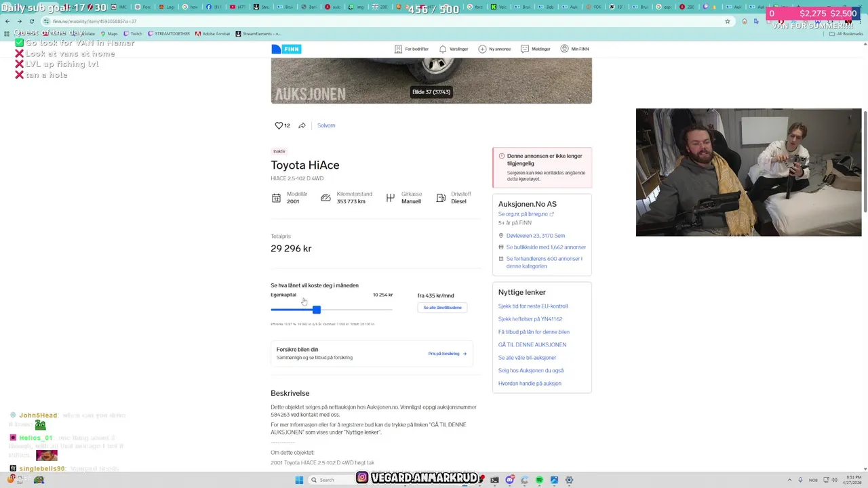Open the All Bookmarks folder
The image size is (868, 488).
(846, 33)
